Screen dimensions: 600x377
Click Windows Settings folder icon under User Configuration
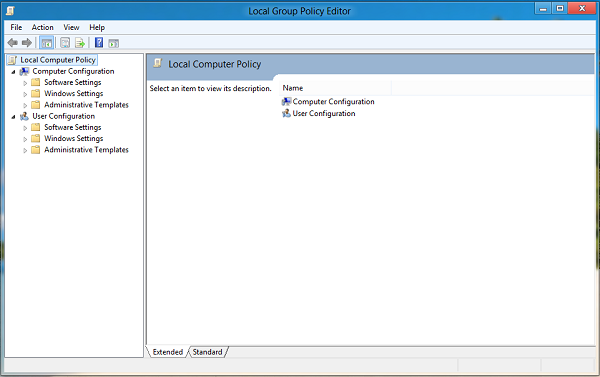tap(36, 138)
